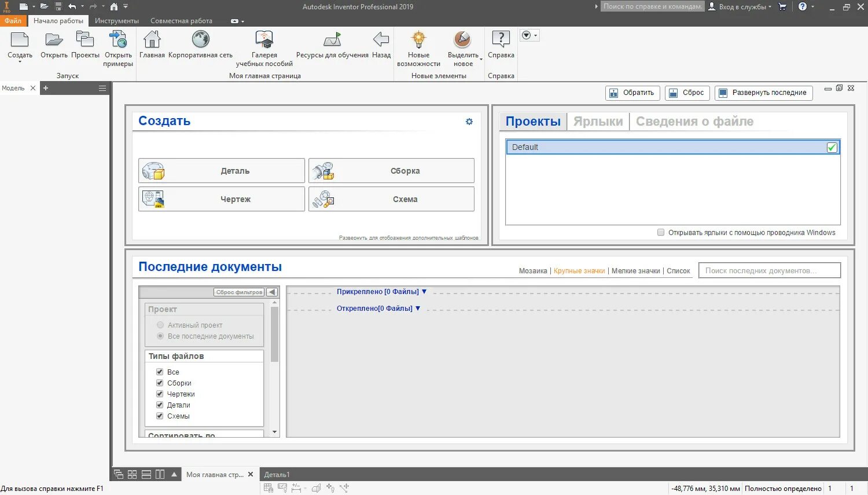Click the save icon in quick access toolbar
868x495 pixels.
[x=58, y=6]
